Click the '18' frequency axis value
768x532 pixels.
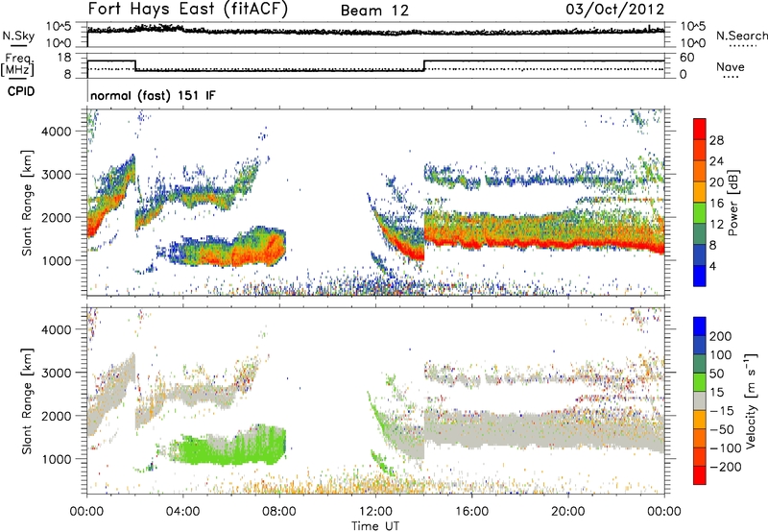64,58
